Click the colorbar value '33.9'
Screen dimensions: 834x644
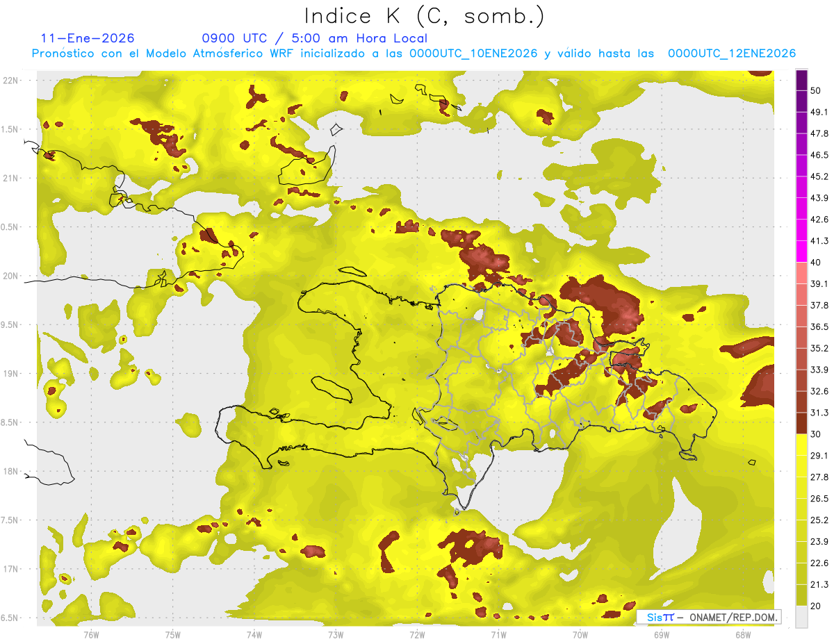819,370
